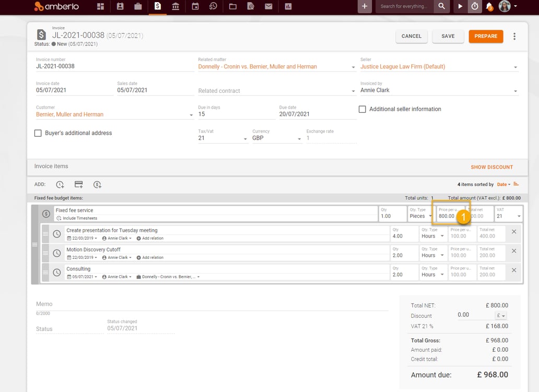Screen dimensions: 539x392
Task: Open notifications bell icon
Action: point(489,6)
